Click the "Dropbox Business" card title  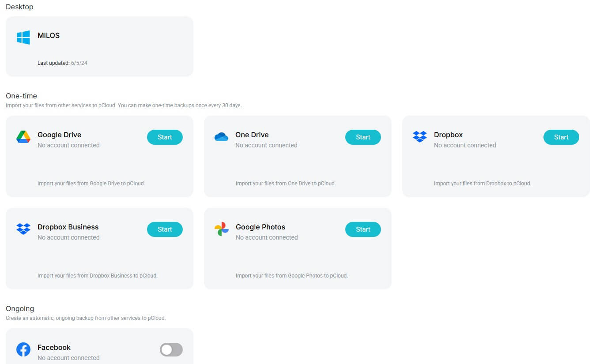pyautogui.click(x=68, y=227)
